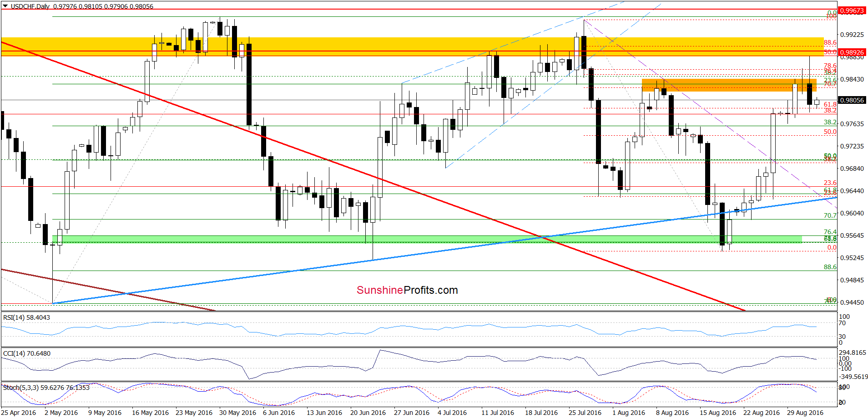This screenshot has width=868, height=419.
Task: Select the red 0.99673 price label
Action: [852, 10]
